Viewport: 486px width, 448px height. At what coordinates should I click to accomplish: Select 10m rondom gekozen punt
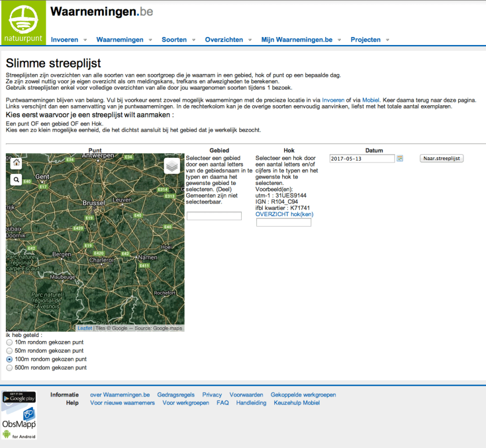click(x=9, y=342)
